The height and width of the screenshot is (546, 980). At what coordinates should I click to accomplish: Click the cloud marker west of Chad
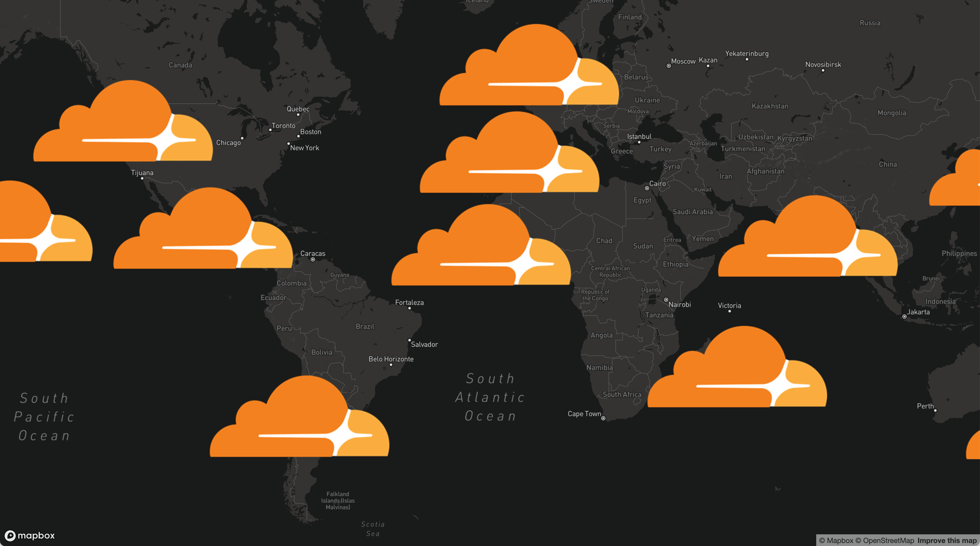481,245
